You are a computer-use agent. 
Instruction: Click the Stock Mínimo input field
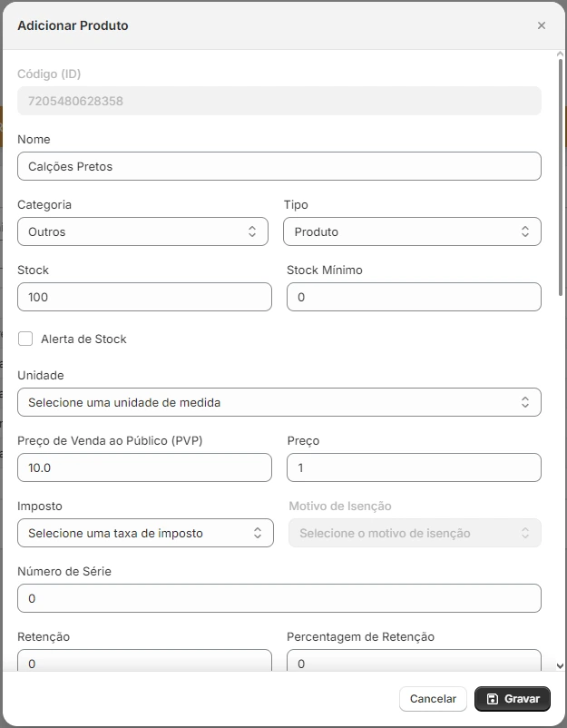click(413, 297)
